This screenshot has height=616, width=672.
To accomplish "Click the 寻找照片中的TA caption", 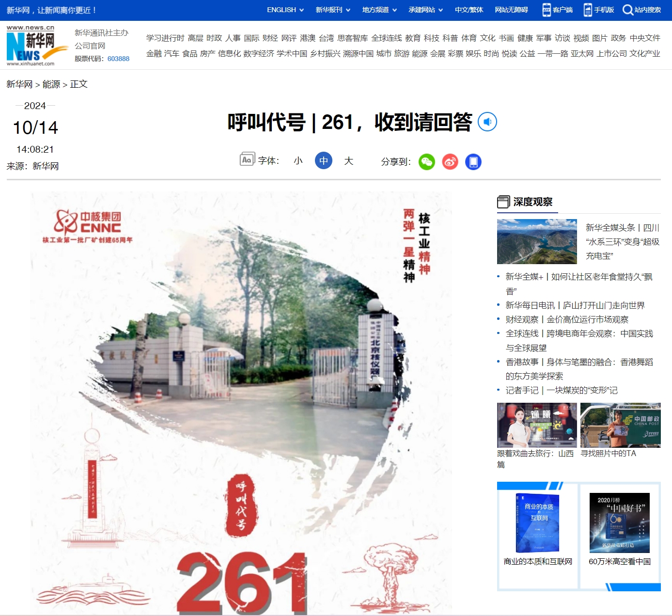I will click(608, 453).
